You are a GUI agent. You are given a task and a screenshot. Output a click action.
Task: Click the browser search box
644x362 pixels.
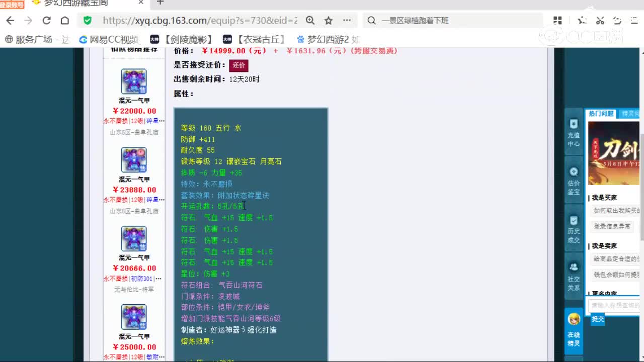453,21
